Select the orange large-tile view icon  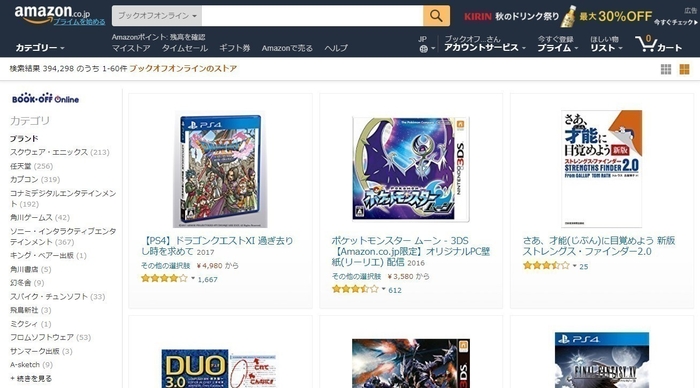point(684,69)
